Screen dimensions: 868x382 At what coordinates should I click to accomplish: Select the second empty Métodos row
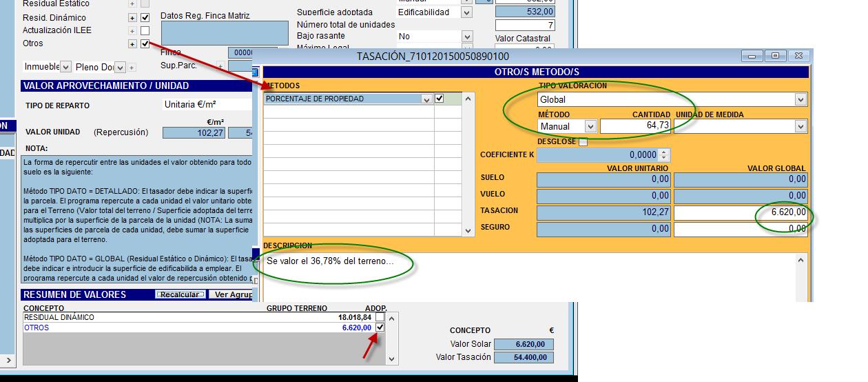[x=349, y=125]
